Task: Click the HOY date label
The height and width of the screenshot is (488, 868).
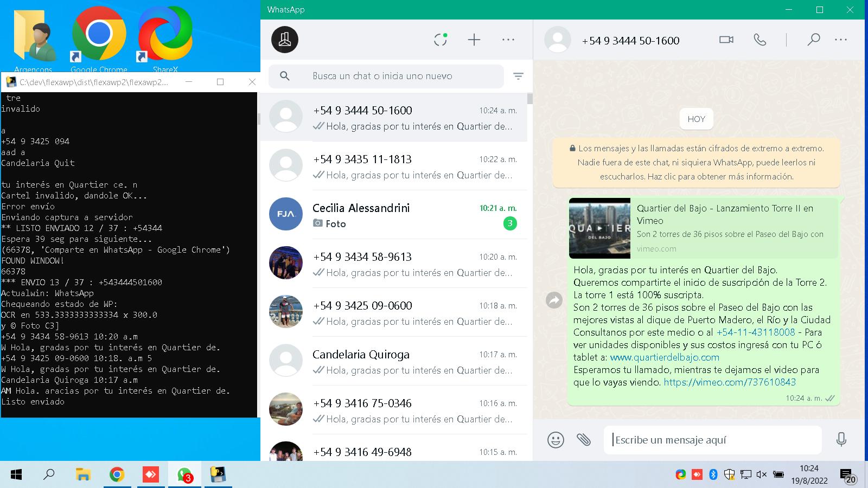Action: [696, 119]
